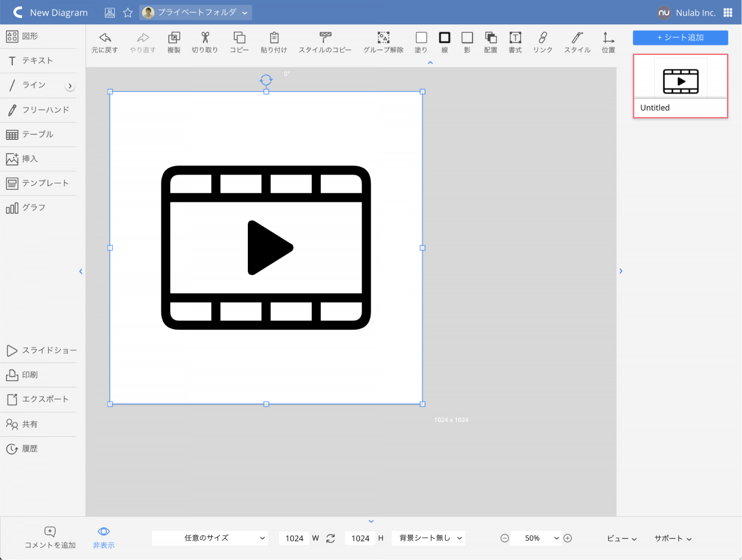The image size is (742, 560).
Task: Click the Undo (元に戻す) toolbar icon
Action: click(x=105, y=38)
